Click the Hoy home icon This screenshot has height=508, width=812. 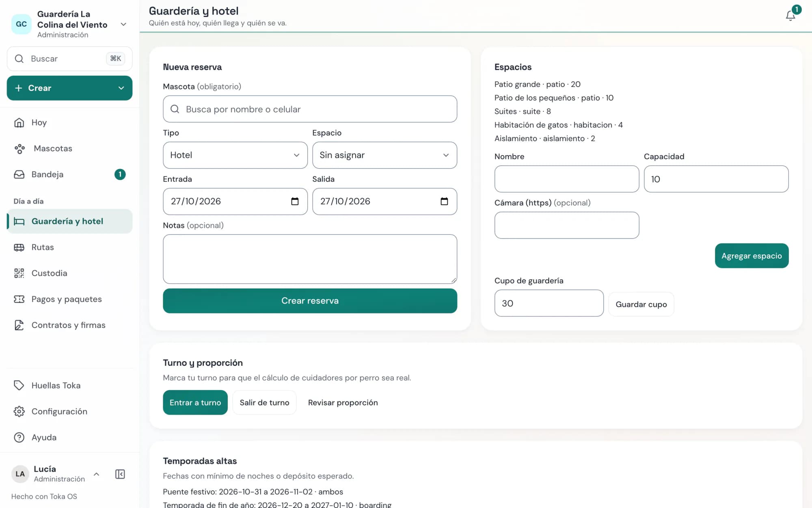[19, 122]
